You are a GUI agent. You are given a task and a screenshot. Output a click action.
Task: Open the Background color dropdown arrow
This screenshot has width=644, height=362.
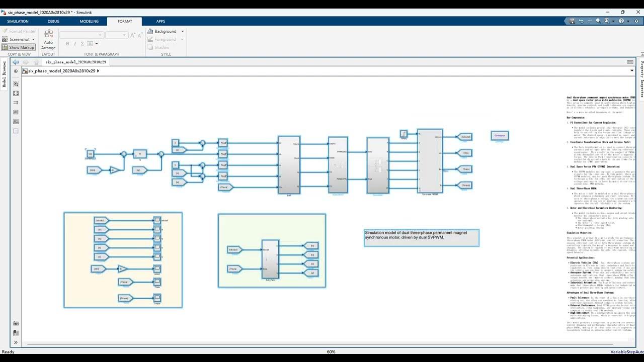[x=182, y=31]
